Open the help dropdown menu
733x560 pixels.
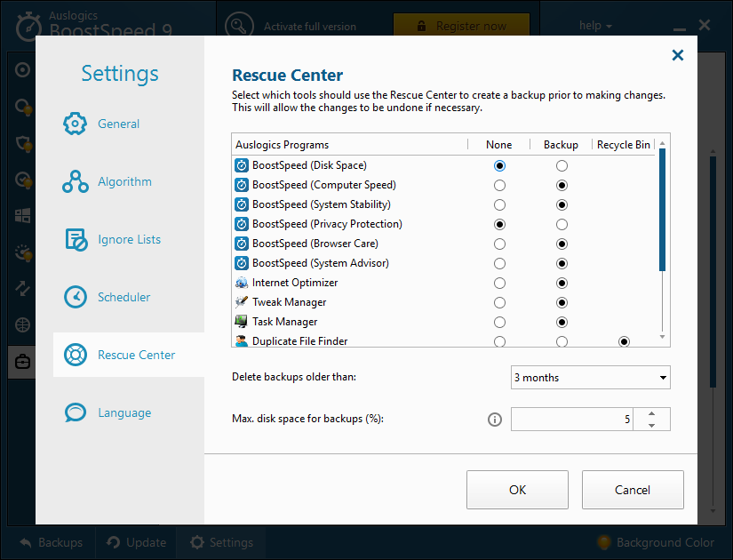coord(595,26)
